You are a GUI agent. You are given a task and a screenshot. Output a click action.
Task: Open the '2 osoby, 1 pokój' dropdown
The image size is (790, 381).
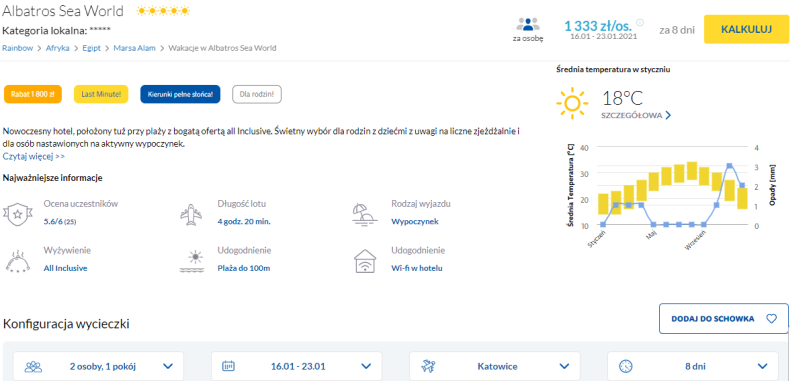click(98, 366)
